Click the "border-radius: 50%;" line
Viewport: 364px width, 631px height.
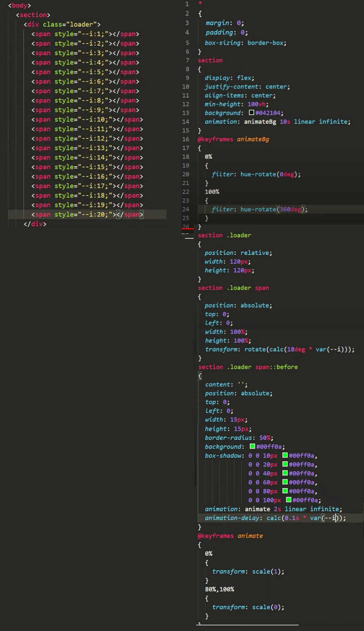point(239,438)
